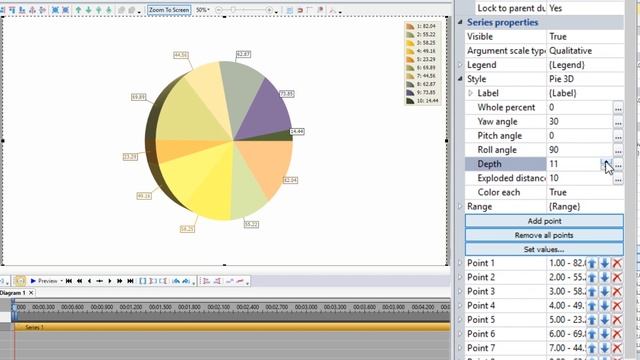Viewport: 640px width, 360px height.
Task: Click the zoom slider plus button
Action: click(x=269, y=10)
